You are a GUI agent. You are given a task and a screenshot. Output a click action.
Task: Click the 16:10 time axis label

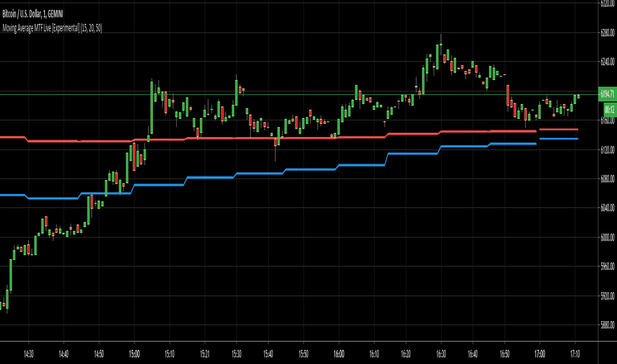pos(374,354)
